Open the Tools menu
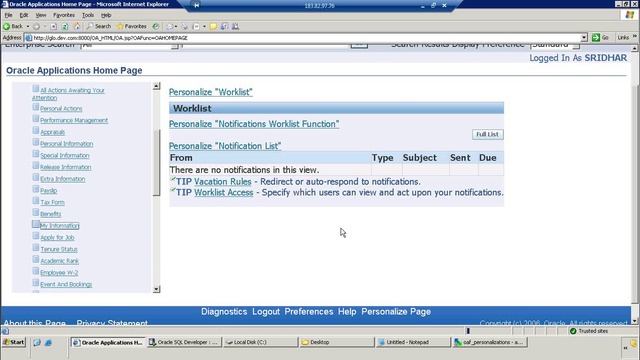The height and width of the screenshot is (360, 640). 88,15
